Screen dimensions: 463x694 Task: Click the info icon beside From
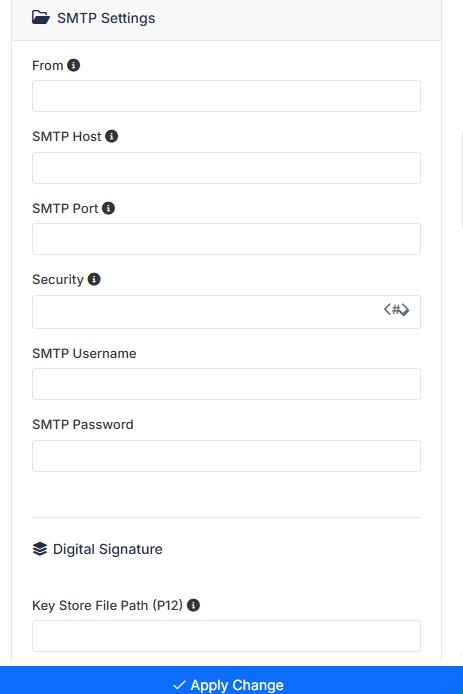(x=73, y=66)
